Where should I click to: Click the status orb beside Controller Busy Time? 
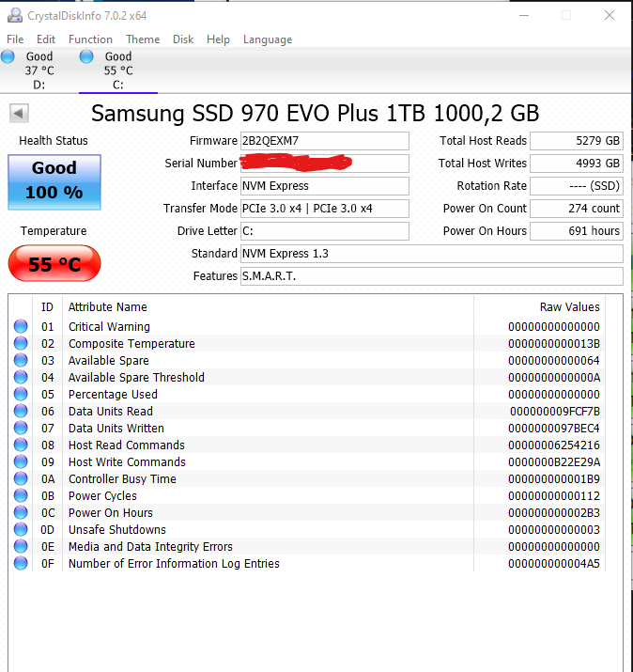coord(21,478)
